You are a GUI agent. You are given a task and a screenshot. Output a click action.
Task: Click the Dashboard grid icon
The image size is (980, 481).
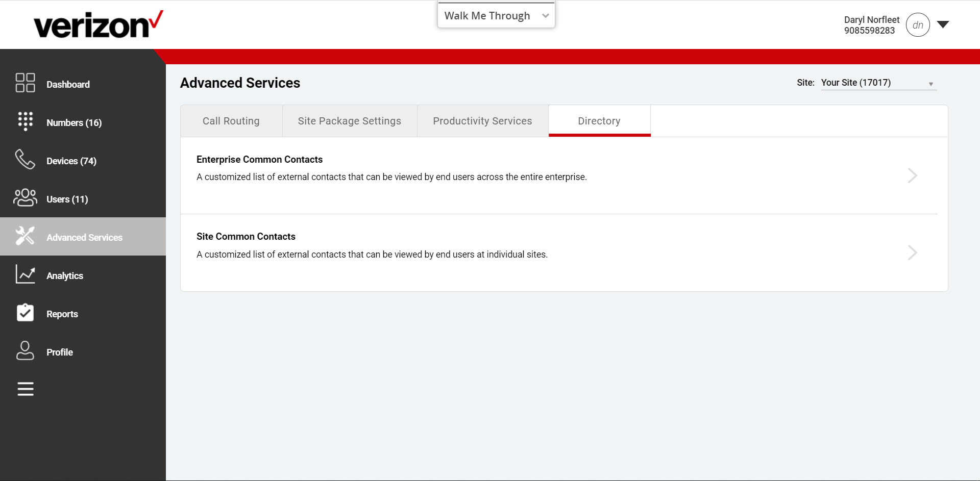pos(25,83)
